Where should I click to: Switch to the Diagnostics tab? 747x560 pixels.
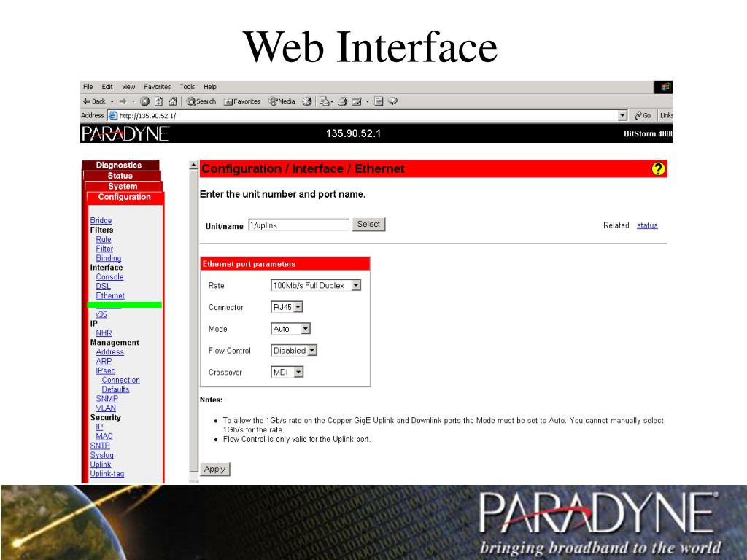(x=119, y=166)
